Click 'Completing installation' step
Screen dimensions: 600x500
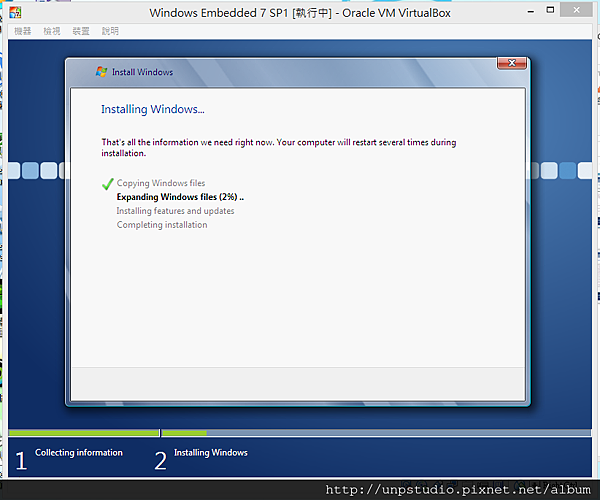[162, 225]
